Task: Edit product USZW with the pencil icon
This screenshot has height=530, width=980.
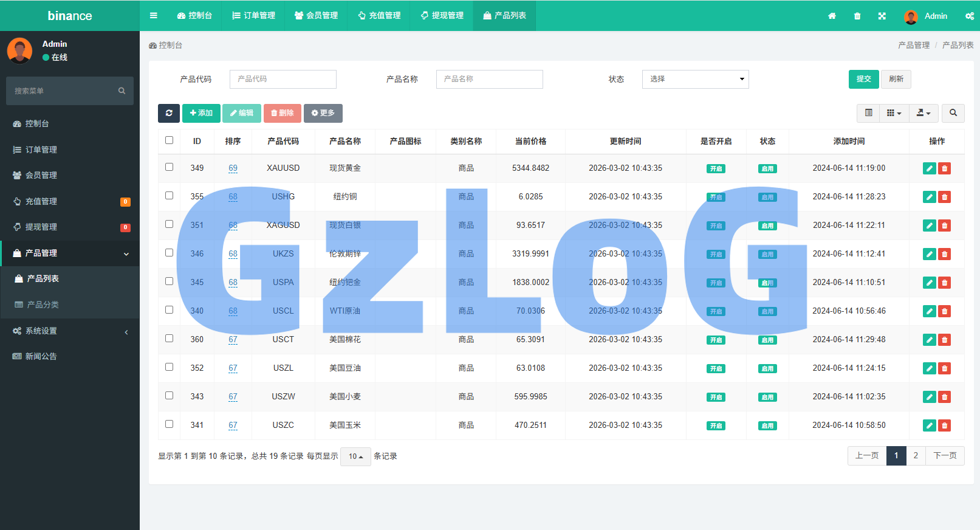Action: 929,397
